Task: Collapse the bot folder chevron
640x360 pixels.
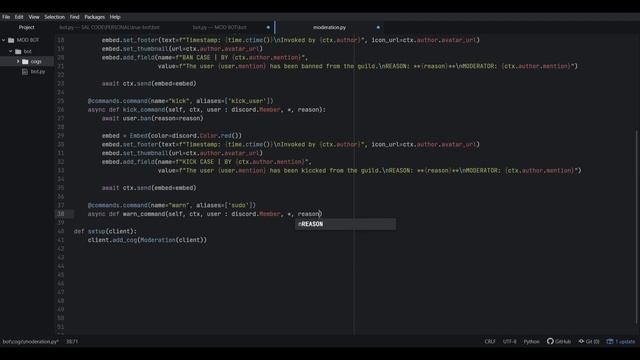Action: click(11, 51)
